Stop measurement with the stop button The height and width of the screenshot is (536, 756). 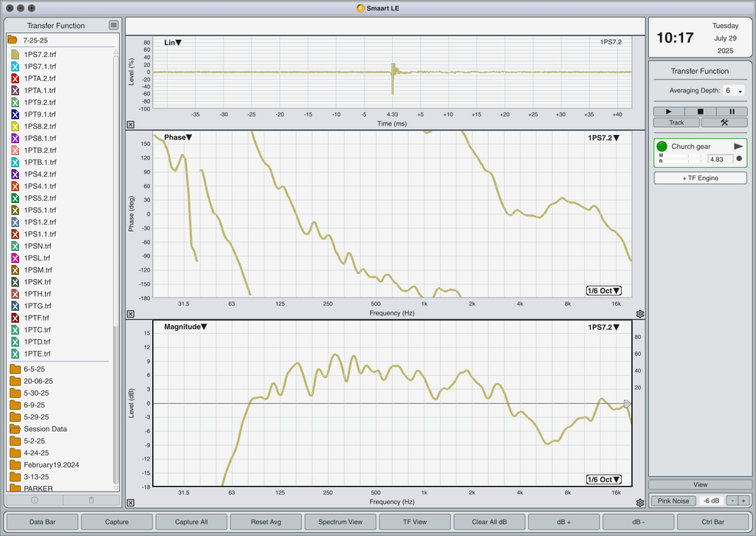[x=700, y=111]
